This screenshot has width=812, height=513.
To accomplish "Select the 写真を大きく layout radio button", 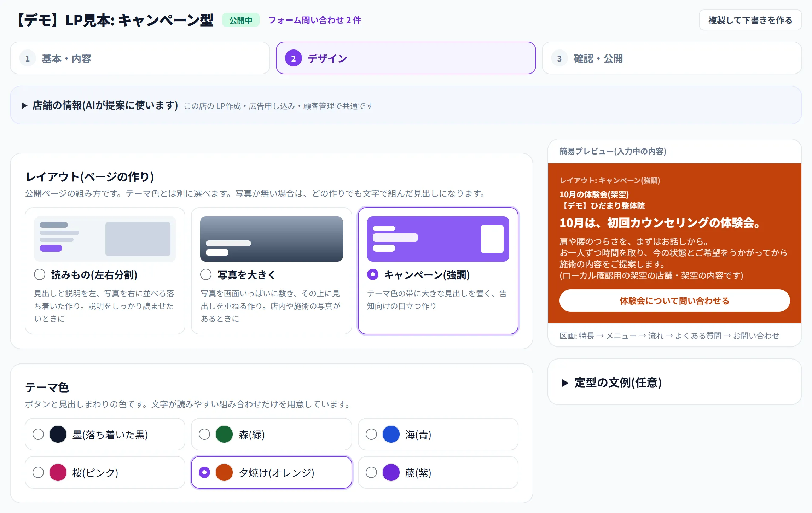I will click(x=206, y=274).
